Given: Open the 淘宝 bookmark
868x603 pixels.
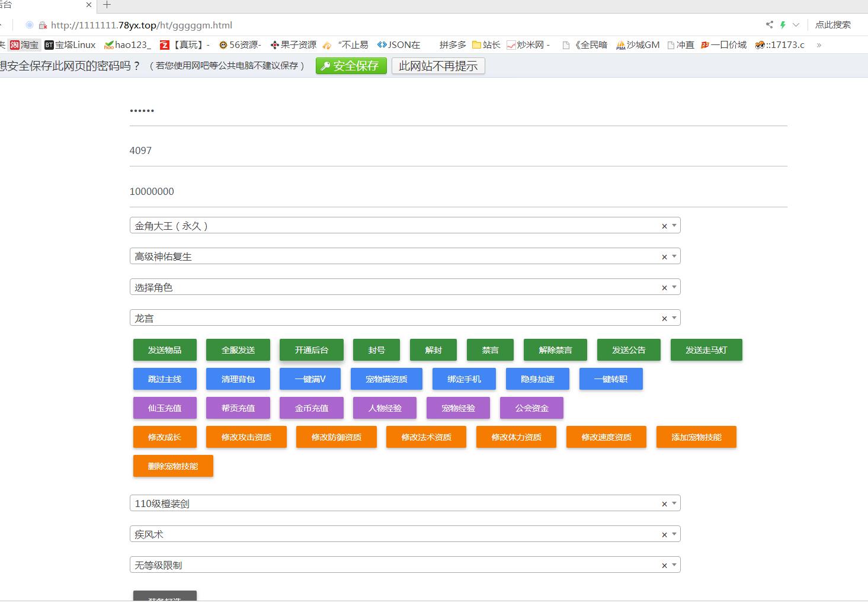Looking at the screenshot, I should [x=24, y=45].
